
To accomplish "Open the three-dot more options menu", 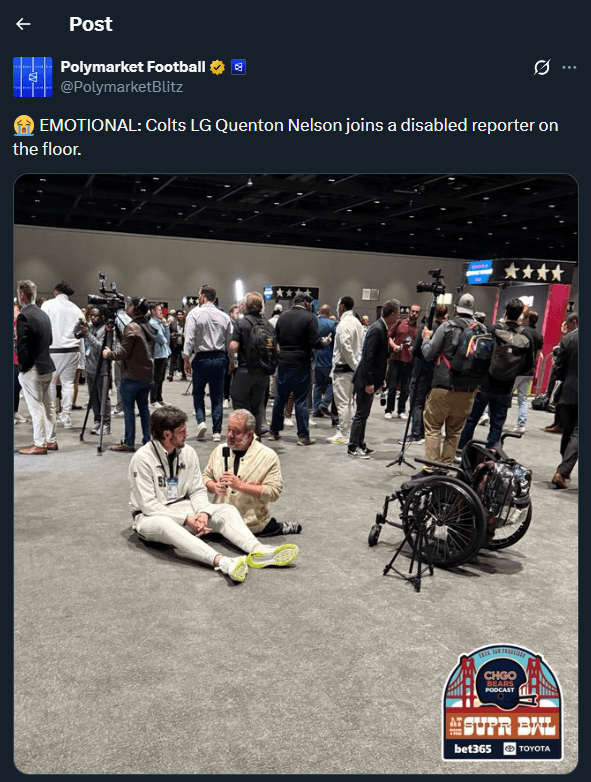I will [569, 67].
